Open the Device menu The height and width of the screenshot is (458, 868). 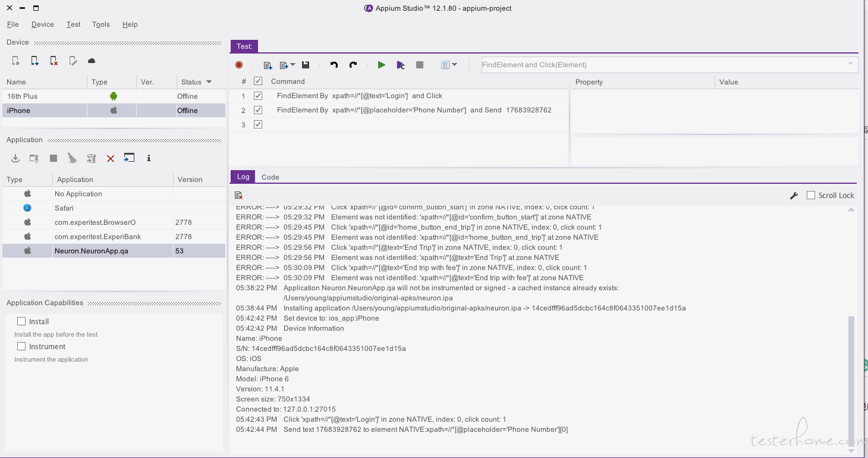click(x=43, y=24)
